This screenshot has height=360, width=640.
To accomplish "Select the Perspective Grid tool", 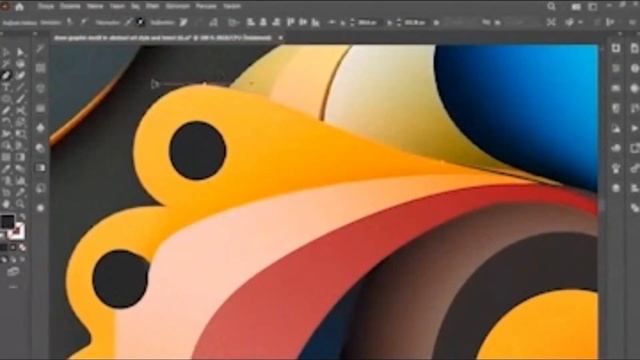I will [x=20, y=145].
